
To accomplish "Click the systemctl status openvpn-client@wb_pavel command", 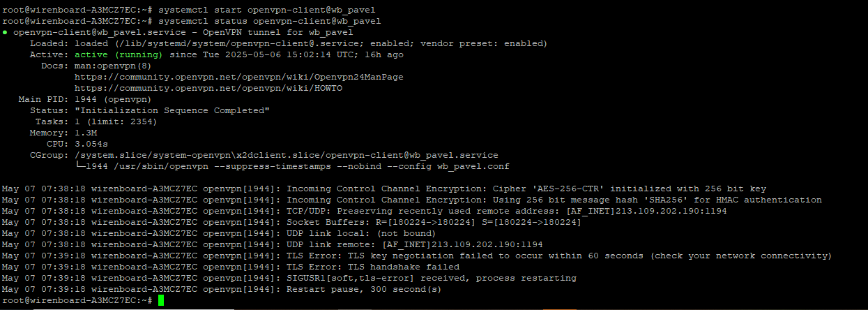I will 269,21.
